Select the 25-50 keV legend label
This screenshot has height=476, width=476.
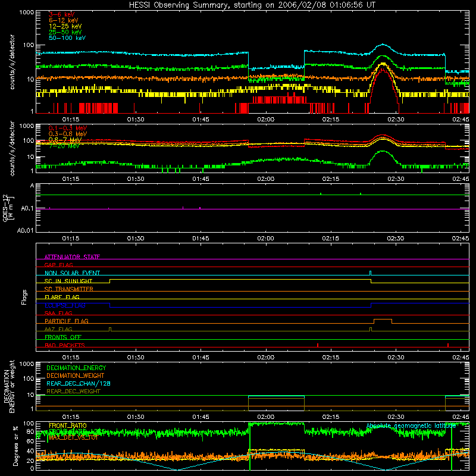pos(65,32)
